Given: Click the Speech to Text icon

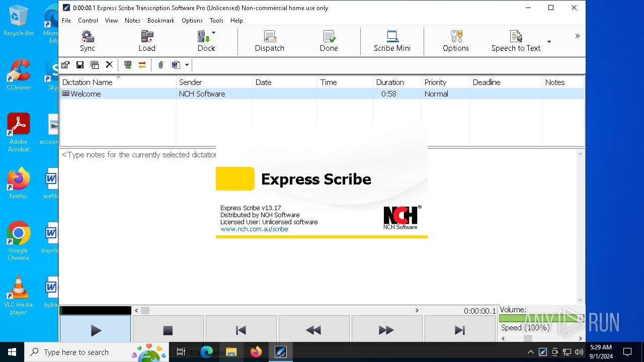Looking at the screenshot, I should point(516,41).
